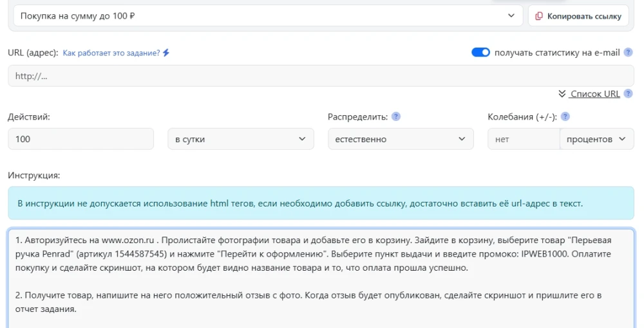Click help icon next to 'Распределить'
The width and height of the screenshot is (644, 328).
pyautogui.click(x=396, y=116)
